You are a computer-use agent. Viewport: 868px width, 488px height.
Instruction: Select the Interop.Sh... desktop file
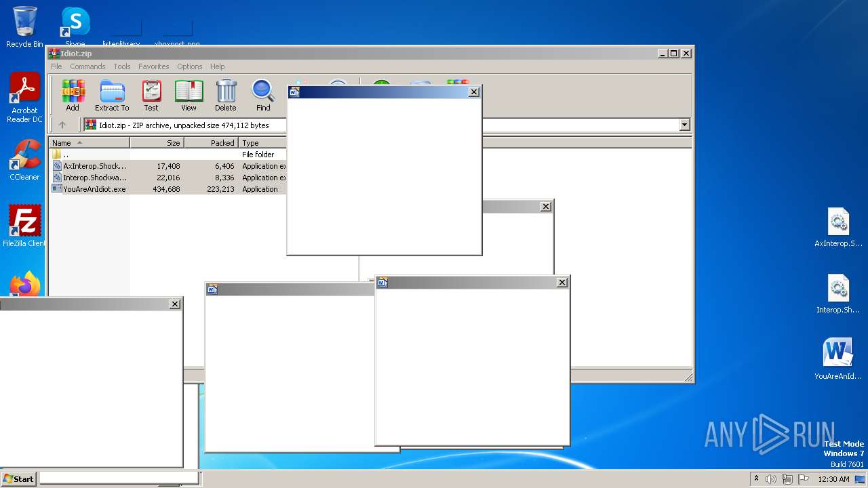coord(838,294)
